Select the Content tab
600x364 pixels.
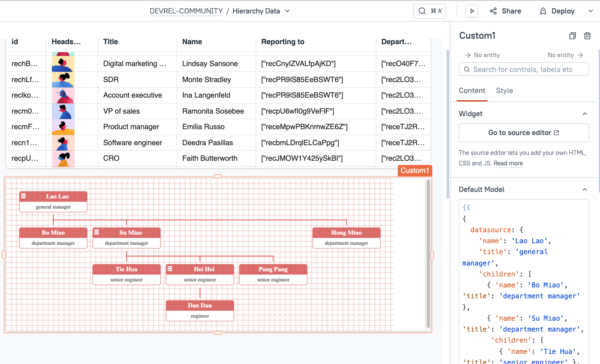pyautogui.click(x=472, y=90)
